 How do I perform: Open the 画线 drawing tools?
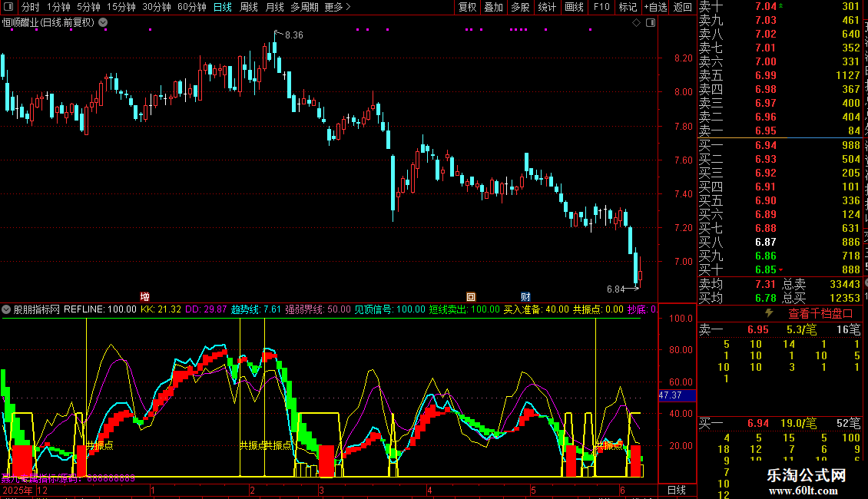point(574,7)
